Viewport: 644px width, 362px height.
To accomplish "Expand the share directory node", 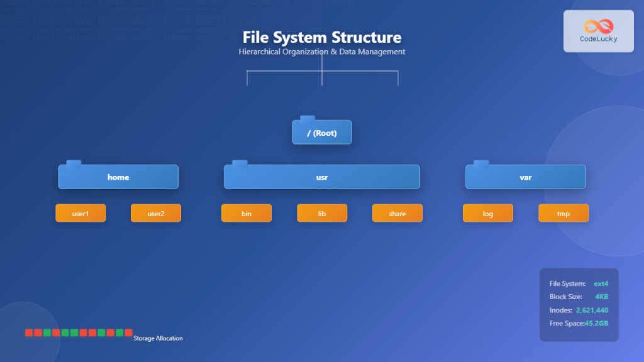I will tap(397, 213).
